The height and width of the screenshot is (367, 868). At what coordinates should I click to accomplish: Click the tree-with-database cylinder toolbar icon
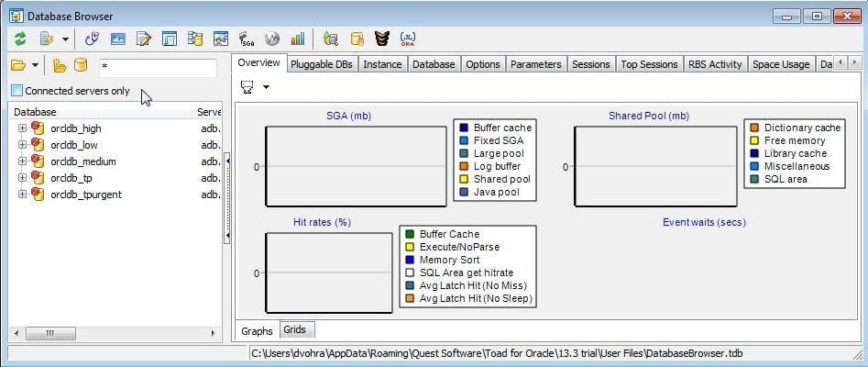pos(195,39)
